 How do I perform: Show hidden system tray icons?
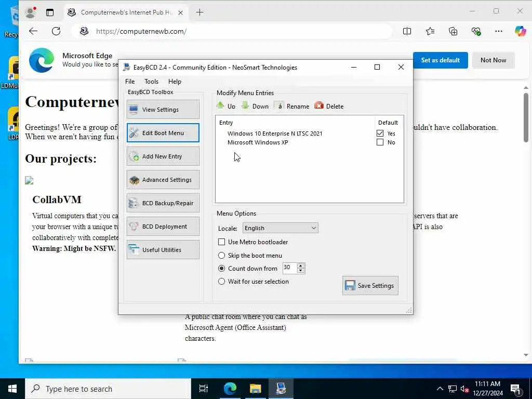point(440,389)
